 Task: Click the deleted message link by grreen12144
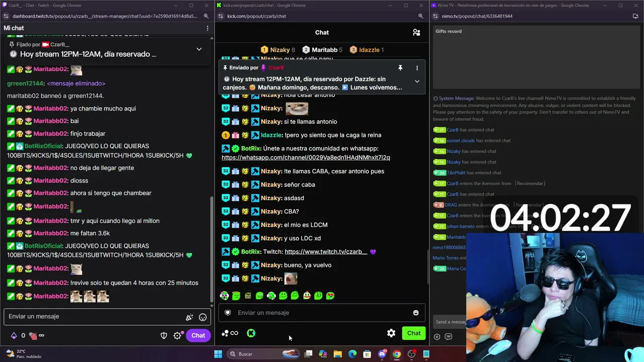[76, 83]
